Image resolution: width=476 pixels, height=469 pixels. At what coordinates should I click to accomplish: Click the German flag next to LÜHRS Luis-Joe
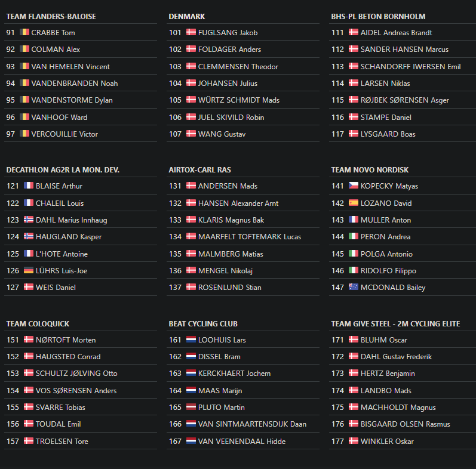point(29,270)
